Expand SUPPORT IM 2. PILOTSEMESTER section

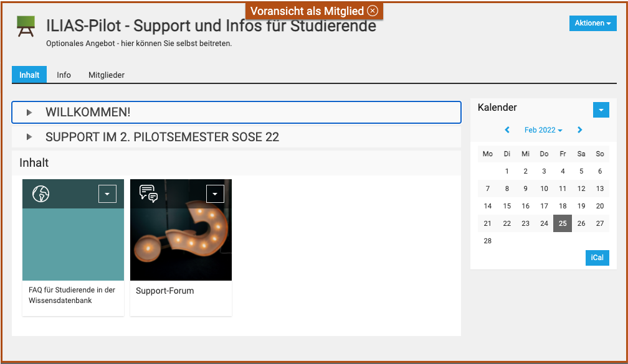pyautogui.click(x=162, y=137)
